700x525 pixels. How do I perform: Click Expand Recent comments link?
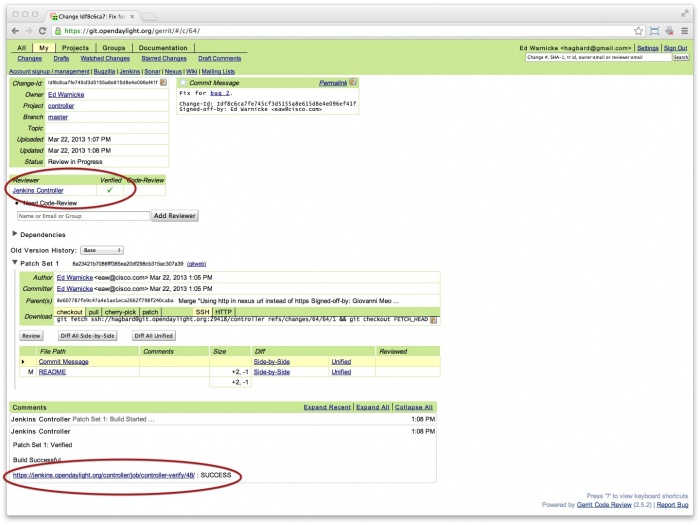(x=327, y=407)
